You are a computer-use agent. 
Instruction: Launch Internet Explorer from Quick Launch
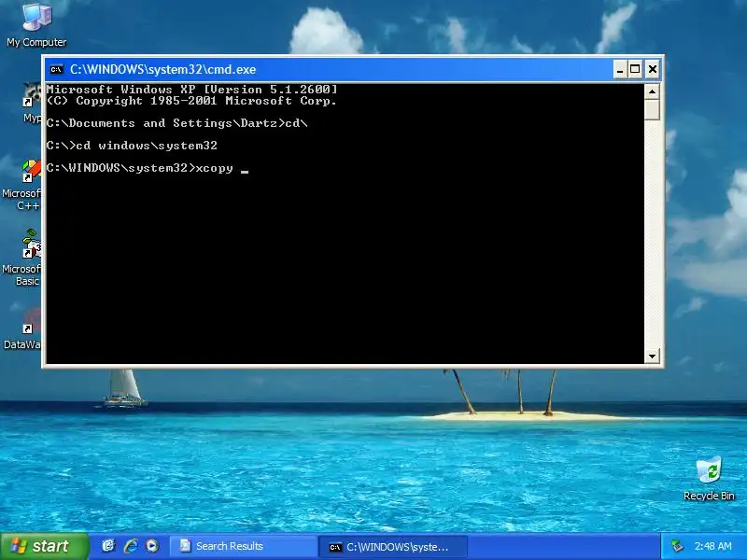pos(131,546)
